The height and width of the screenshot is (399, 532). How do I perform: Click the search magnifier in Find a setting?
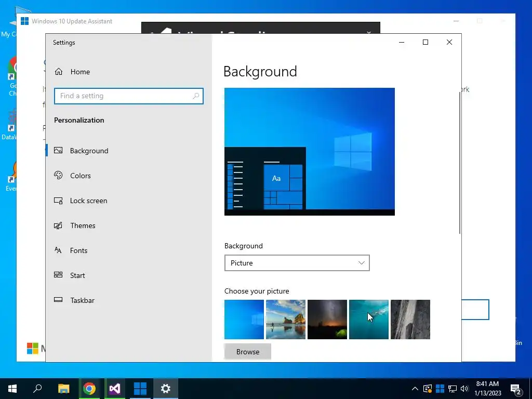coord(196,96)
